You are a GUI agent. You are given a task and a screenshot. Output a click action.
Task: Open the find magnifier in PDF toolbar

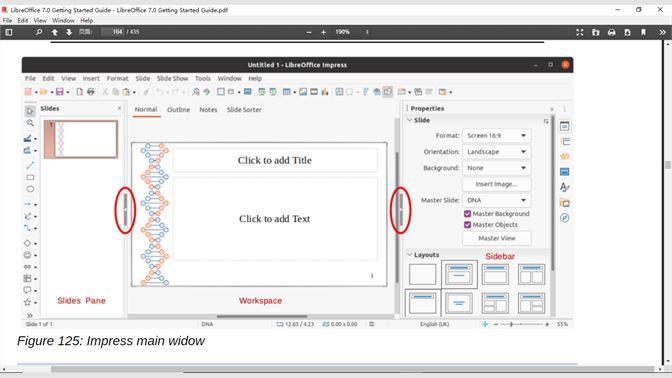pos(39,32)
